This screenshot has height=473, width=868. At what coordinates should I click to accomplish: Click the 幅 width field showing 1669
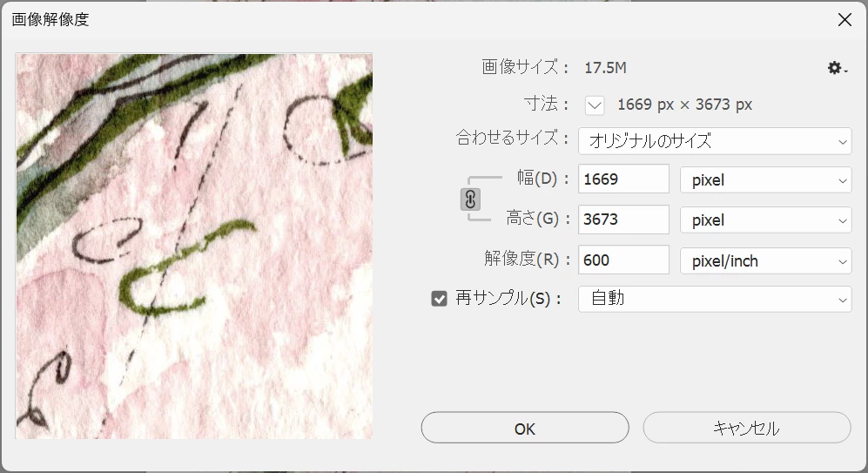coord(623,179)
